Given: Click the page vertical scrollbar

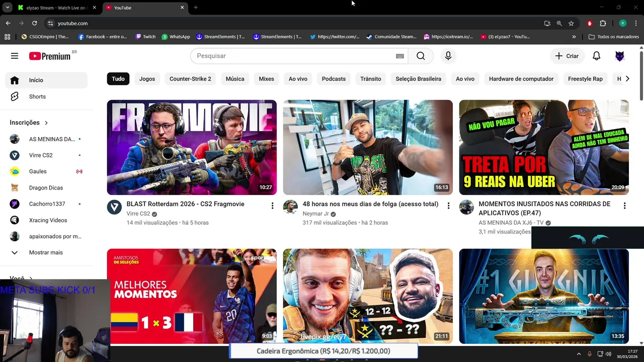Looking at the screenshot, I should pos(641,75).
